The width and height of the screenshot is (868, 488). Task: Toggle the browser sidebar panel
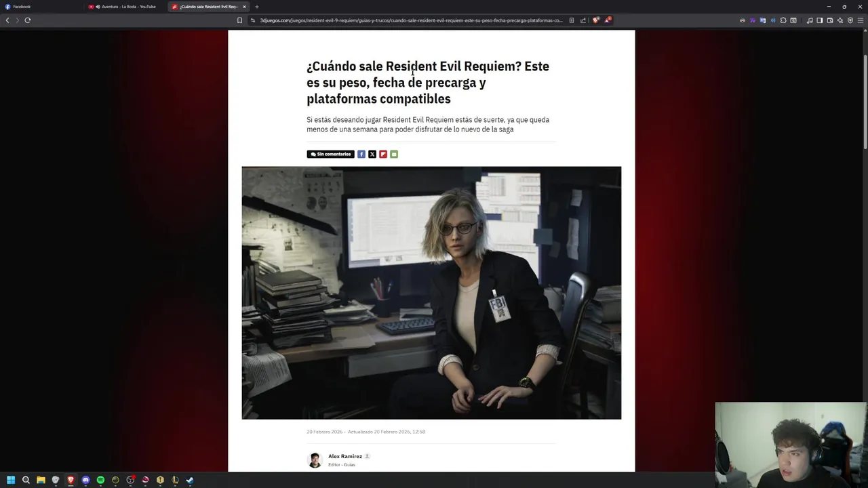coord(820,20)
